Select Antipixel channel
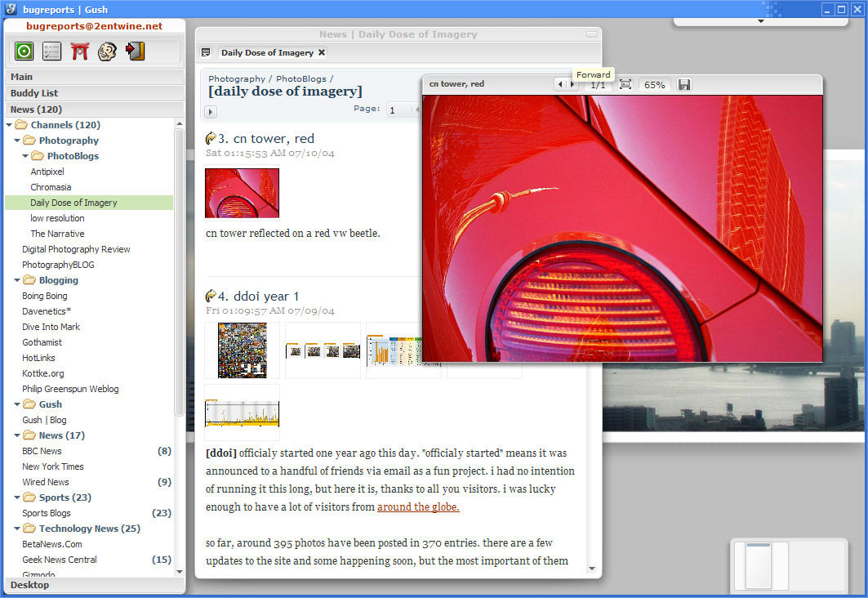 47,172
